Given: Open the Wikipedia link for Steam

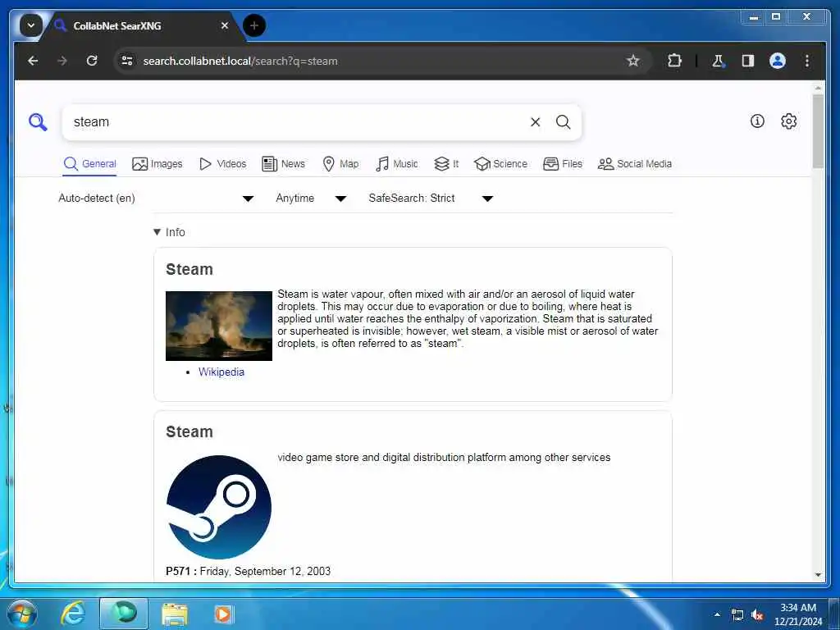Looking at the screenshot, I should (x=221, y=372).
